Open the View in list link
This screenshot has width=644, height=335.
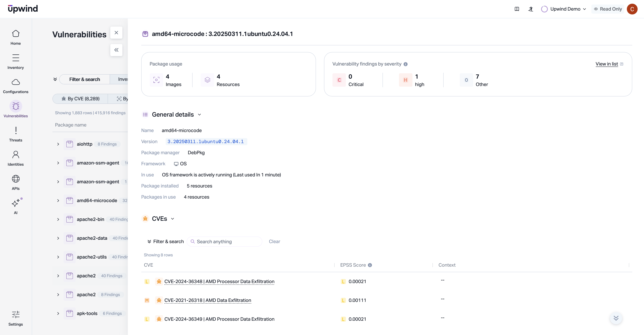click(x=607, y=64)
